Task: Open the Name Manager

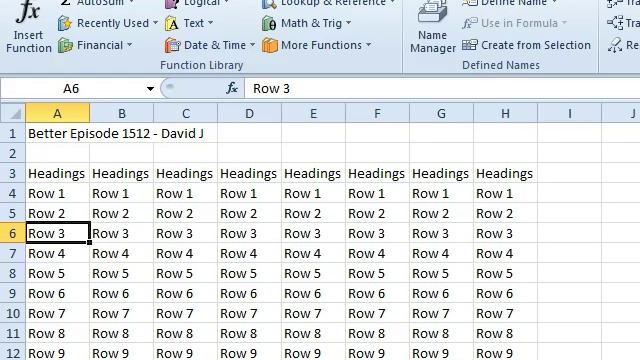Action: coord(433,27)
